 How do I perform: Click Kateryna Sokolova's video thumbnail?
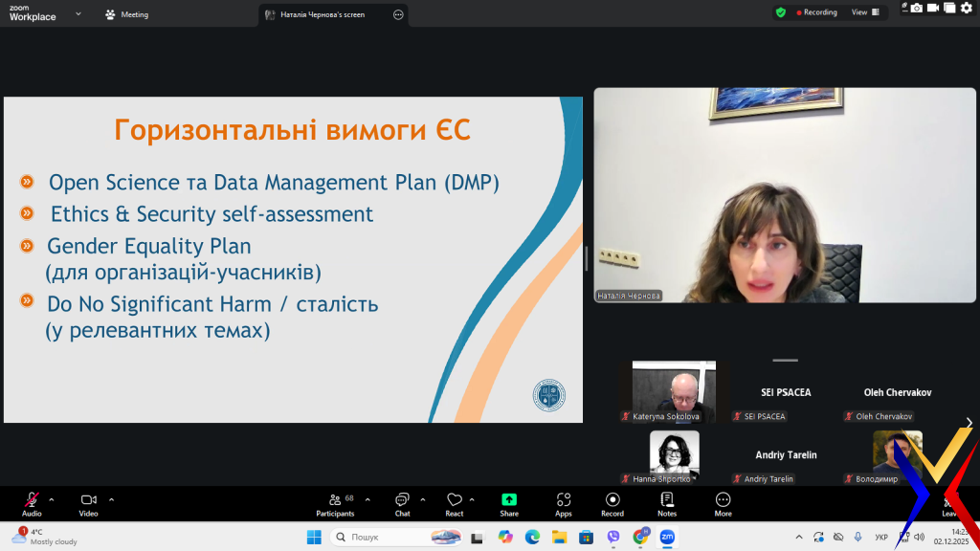click(674, 390)
